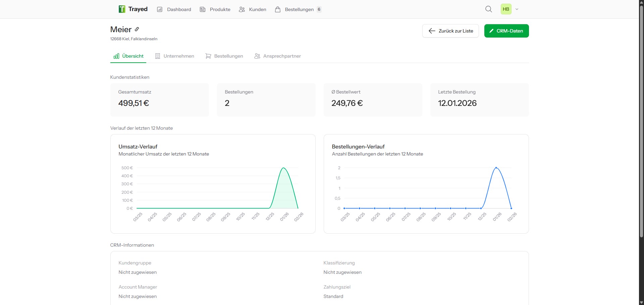
Task: Open the user account dropdown chevron next to HB
Action: [517, 9]
